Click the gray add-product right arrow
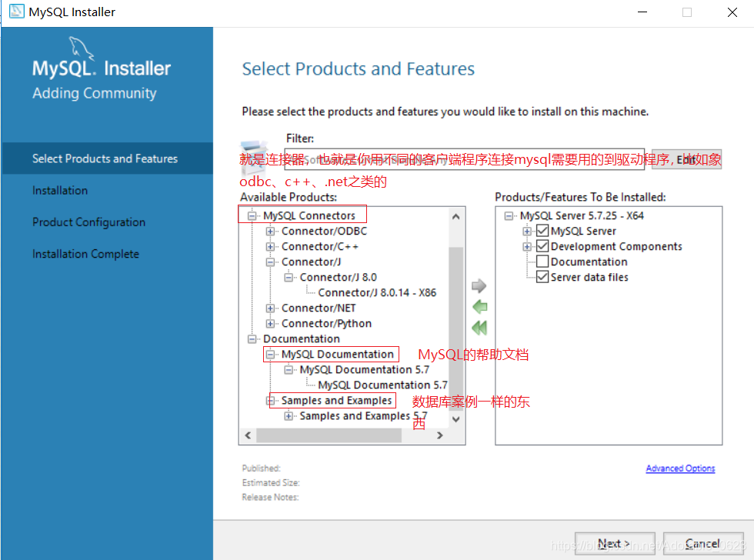This screenshot has height=560, width=754. pyautogui.click(x=479, y=286)
